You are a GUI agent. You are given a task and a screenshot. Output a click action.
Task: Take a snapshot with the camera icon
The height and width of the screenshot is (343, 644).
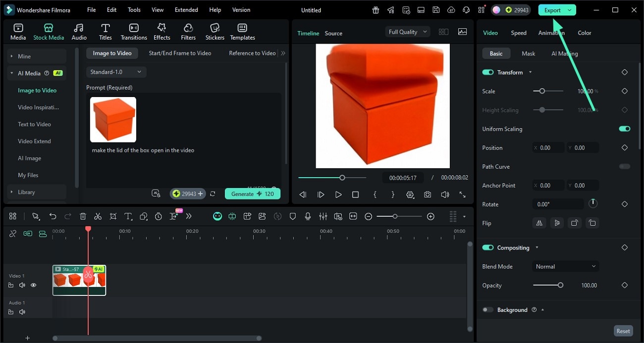coord(428,195)
